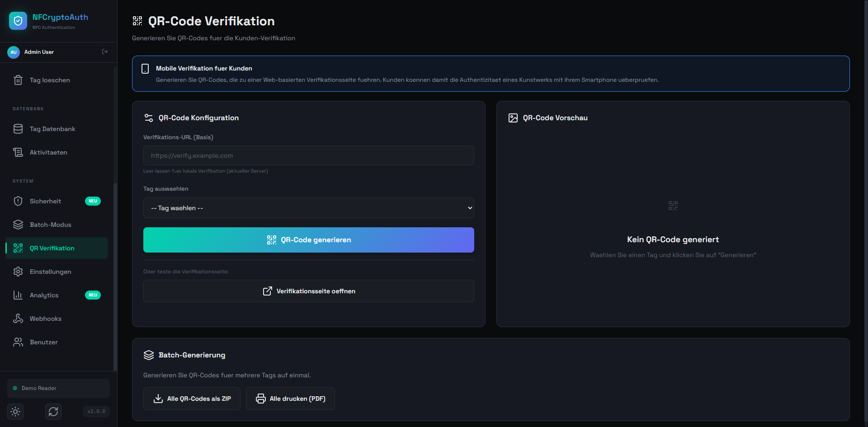This screenshot has width=868, height=427.
Task: Click the logout icon next to Admin User
Action: (x=105, y=52)
